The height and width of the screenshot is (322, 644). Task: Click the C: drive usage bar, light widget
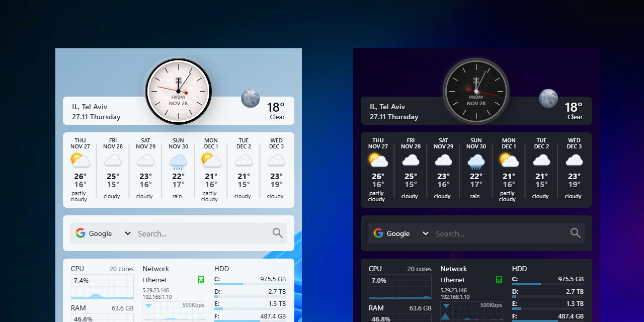pos(250,284)
